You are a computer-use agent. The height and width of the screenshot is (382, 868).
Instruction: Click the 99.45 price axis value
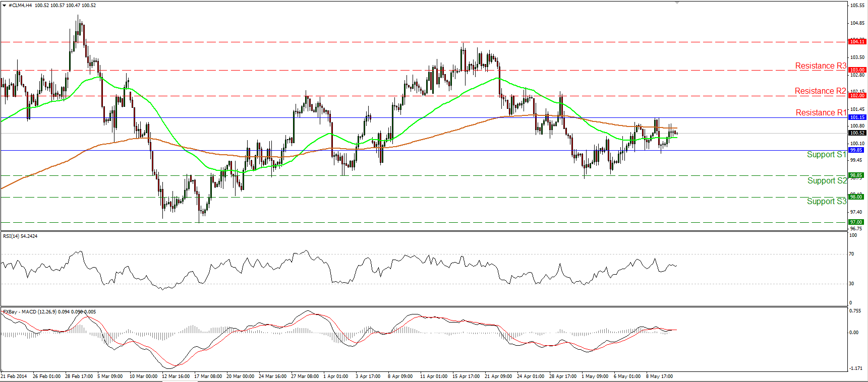pyautogui.click(x=856, y=160)
